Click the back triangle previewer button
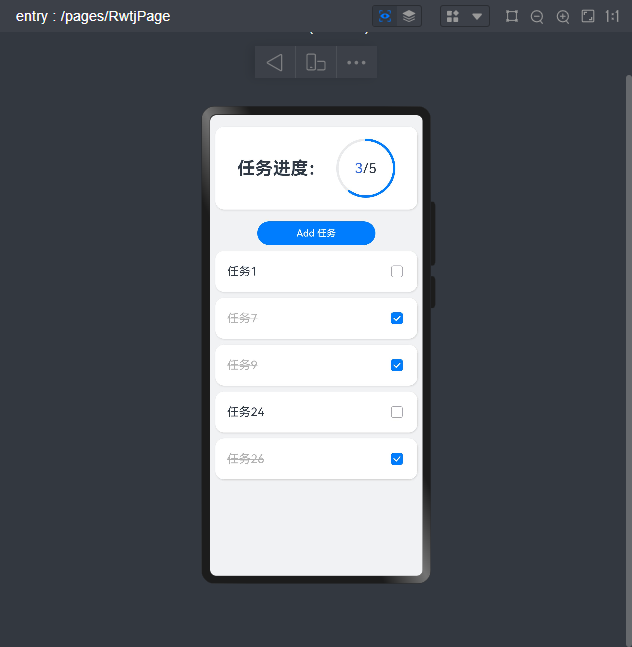The width and height of the screenshot is (632, 647). [x=275, y=62]
